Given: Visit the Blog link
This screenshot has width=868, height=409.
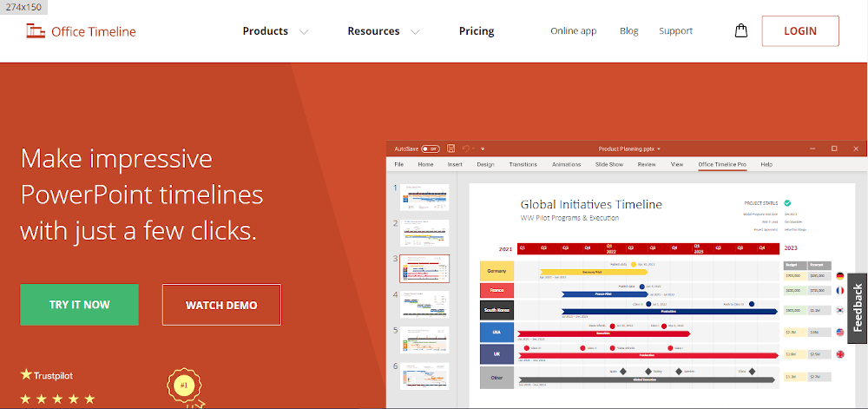Looking at the screenshot, I should point(628,31).
